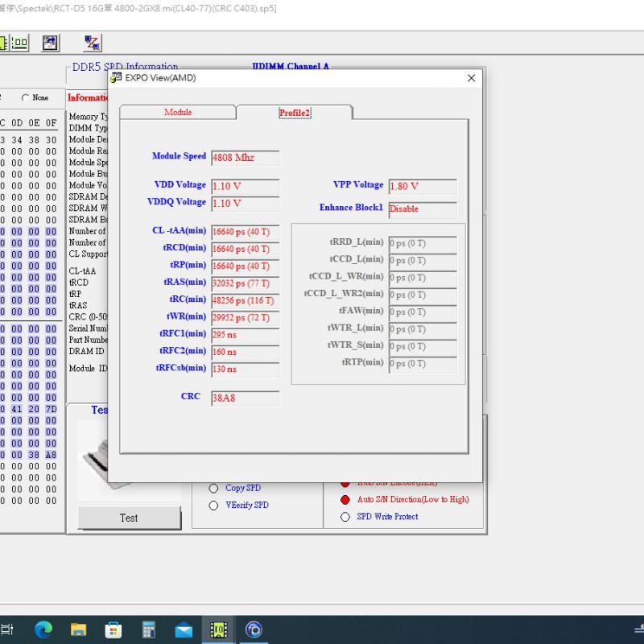644x644 pixels.
Task: Enable the SPD Write Protect option
Action: 345,517
